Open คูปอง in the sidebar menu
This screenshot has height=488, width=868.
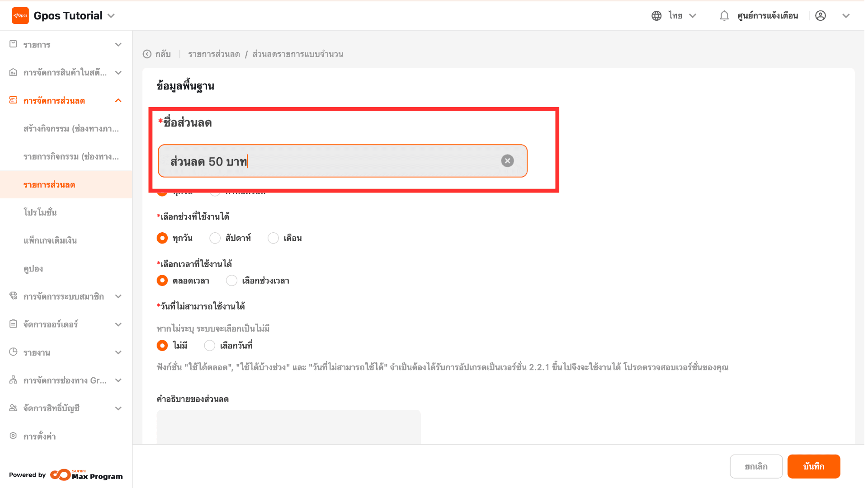[x=33, y=269]
